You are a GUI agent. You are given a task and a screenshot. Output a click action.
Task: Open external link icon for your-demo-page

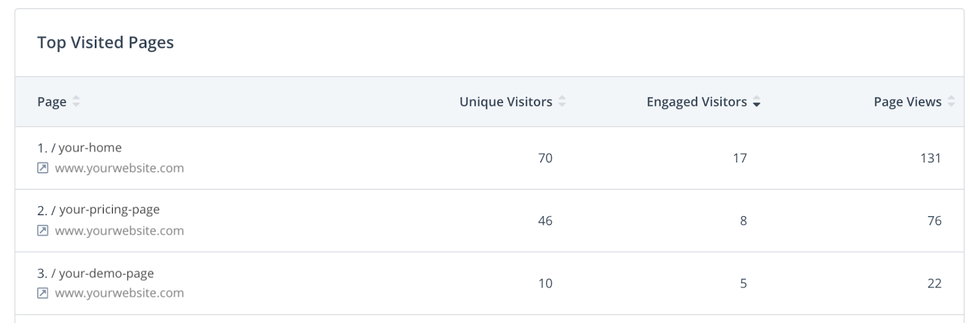(x=42, y=293)
